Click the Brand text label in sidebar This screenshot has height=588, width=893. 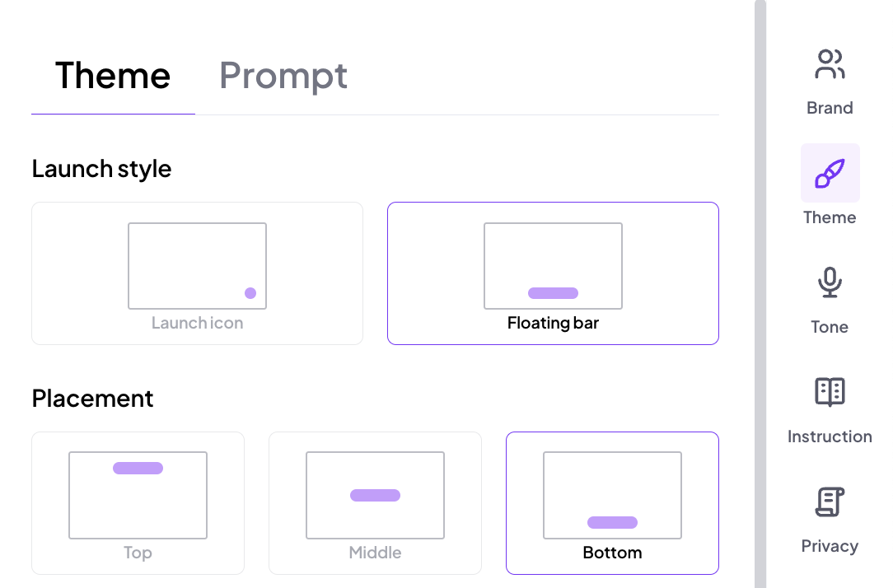(x=830, y=108)
